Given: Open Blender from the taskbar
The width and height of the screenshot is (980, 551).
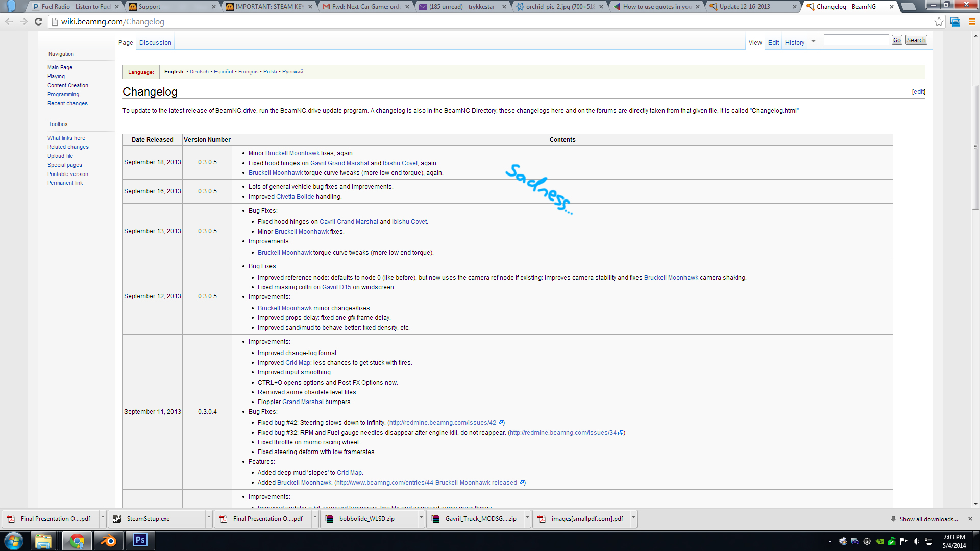Looking at the screenshot, I should click(108, 541).
